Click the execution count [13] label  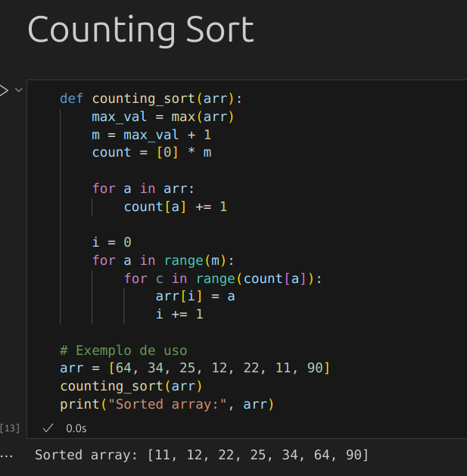pyautogui.click(x=10, y=428)
